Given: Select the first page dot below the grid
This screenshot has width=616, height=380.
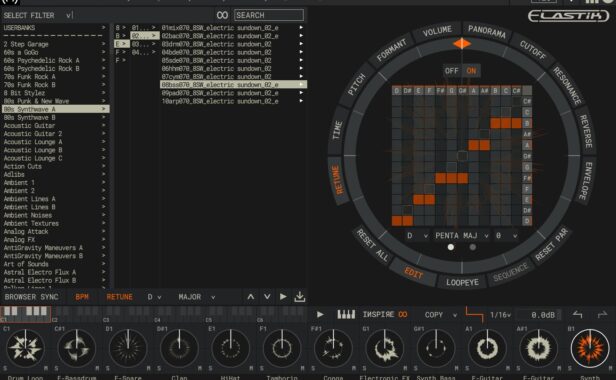Looking at the screenshot, I should pos(451,247).
